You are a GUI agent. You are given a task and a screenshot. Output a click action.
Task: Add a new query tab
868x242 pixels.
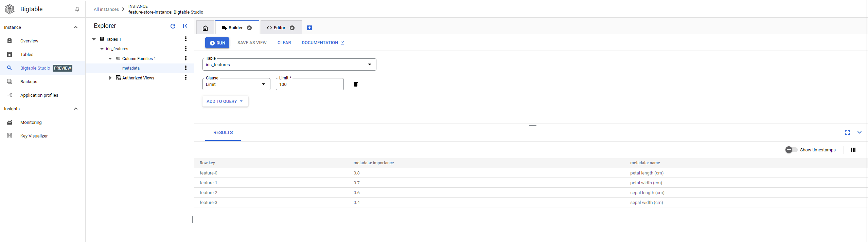coord(309,28)
